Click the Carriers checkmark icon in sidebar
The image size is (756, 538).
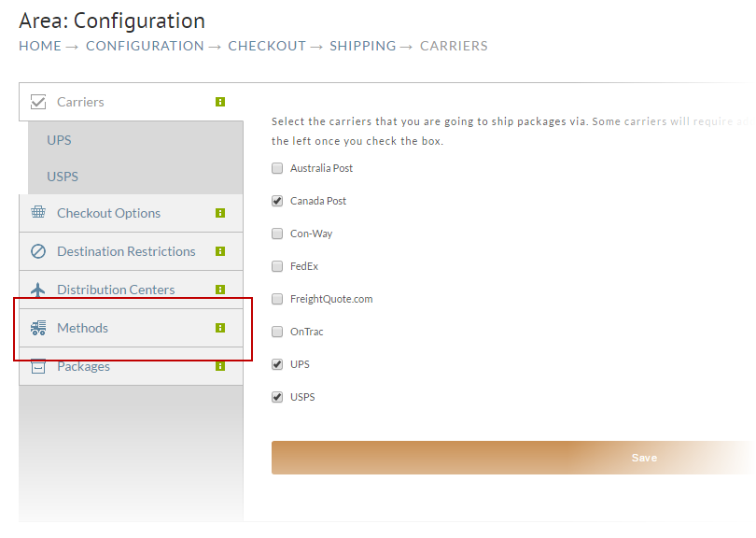38,102
